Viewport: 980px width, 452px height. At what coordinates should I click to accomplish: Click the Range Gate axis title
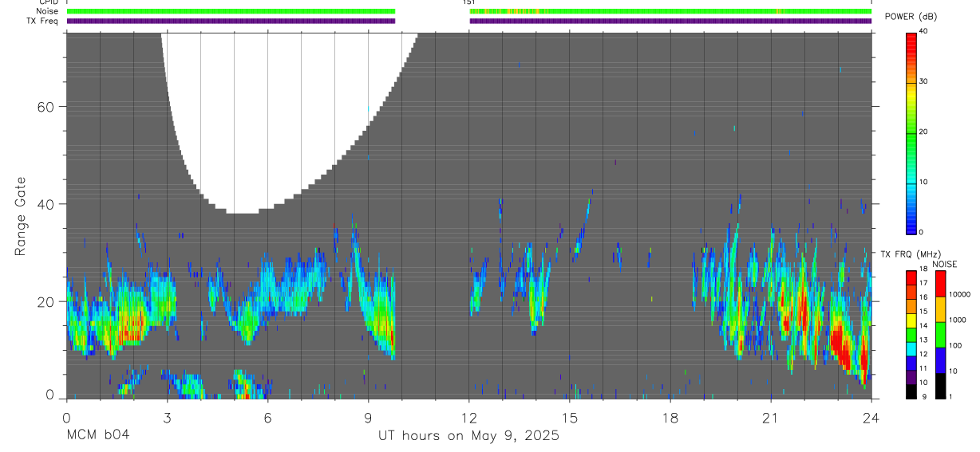pyautogui.click(x=22, y=216)
